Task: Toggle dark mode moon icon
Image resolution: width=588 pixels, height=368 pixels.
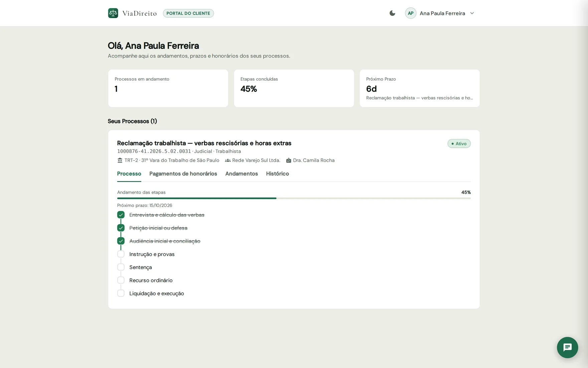Action: pos(392,13)
